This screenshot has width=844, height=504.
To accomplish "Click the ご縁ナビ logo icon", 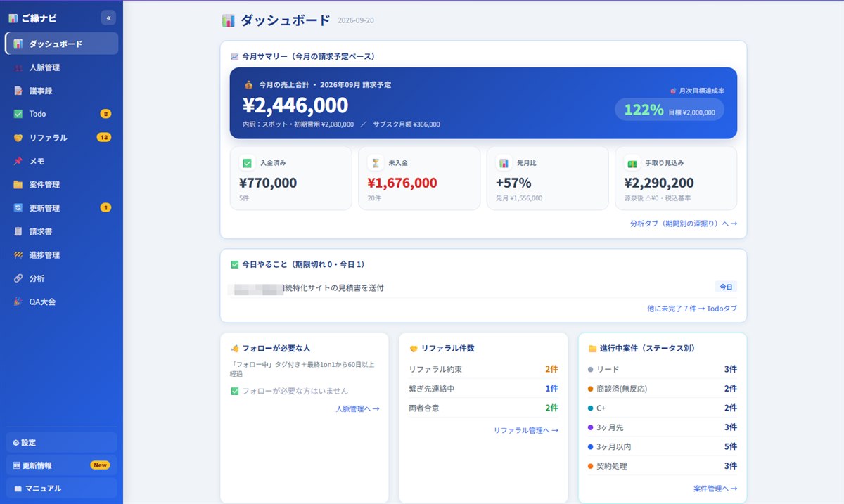I will [13, 18].
